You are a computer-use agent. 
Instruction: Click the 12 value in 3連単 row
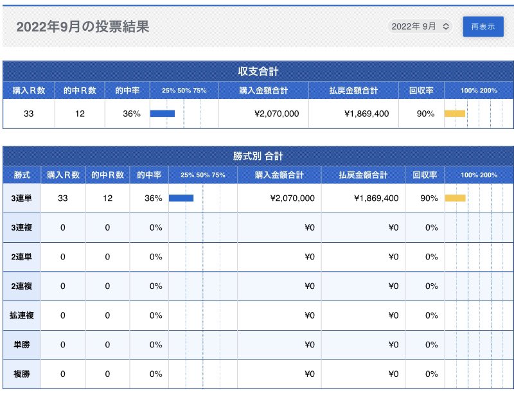coord(107,198)
